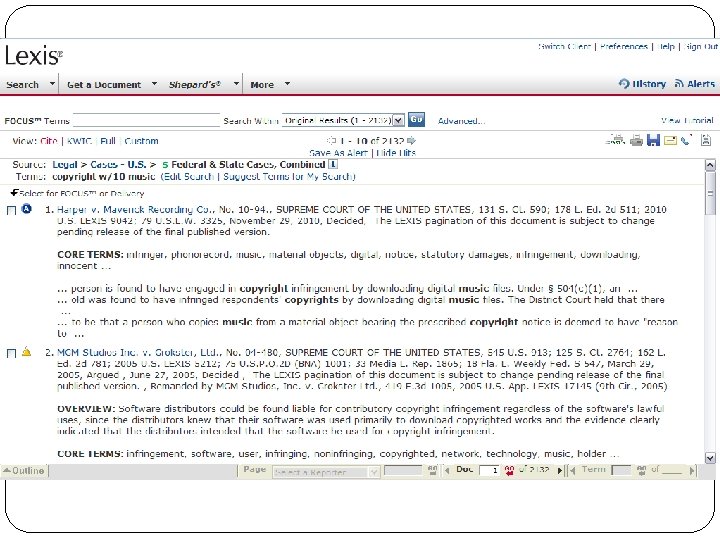Click in the FOCUS Terms input field

point(146,120)
